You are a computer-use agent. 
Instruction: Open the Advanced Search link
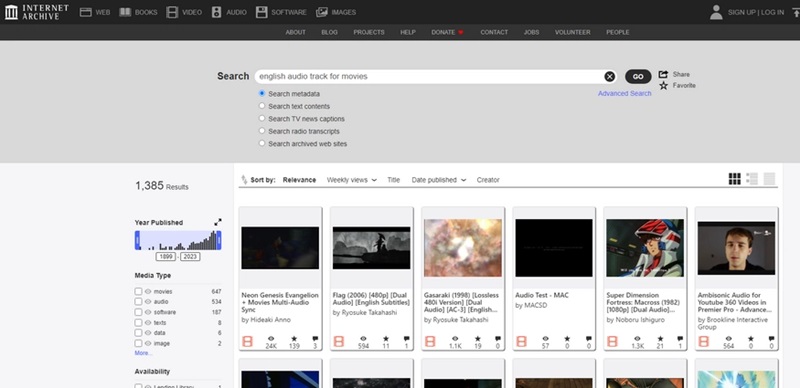pos(624,93)
